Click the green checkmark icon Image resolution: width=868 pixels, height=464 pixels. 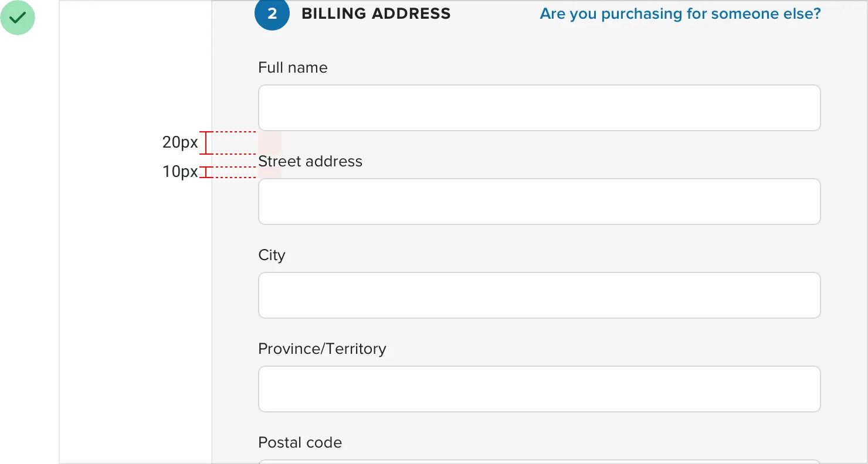(18, 18)
